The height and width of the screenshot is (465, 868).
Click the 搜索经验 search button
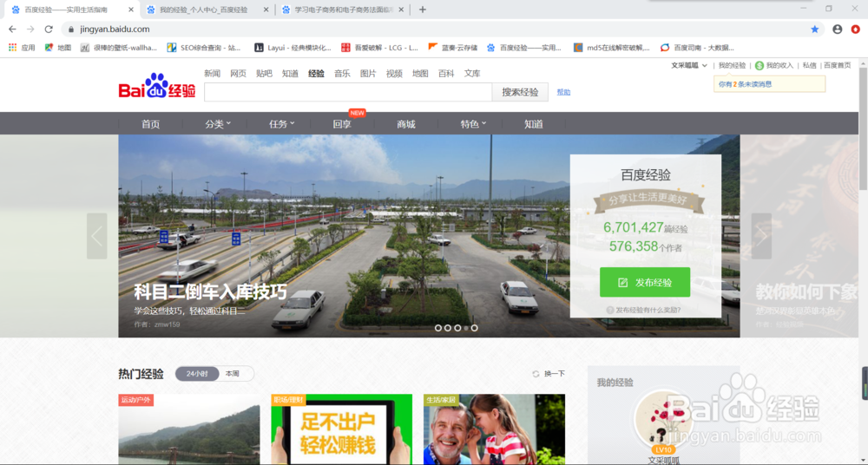(520, 93)
